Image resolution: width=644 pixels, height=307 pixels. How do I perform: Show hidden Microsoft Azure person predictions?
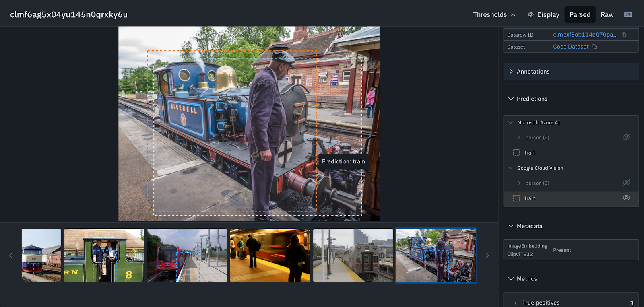[x=626, y=137]
